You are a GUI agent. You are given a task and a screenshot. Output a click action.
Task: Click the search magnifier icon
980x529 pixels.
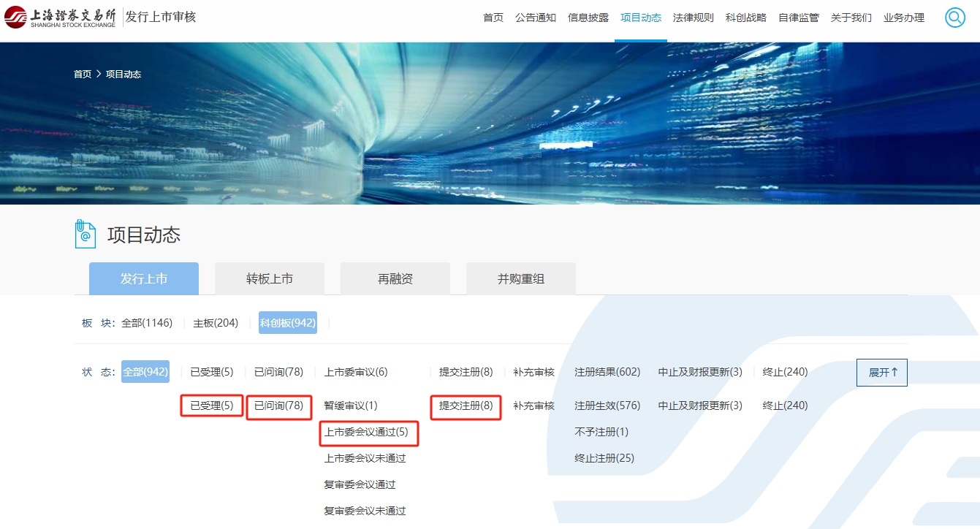click(954, 18)
